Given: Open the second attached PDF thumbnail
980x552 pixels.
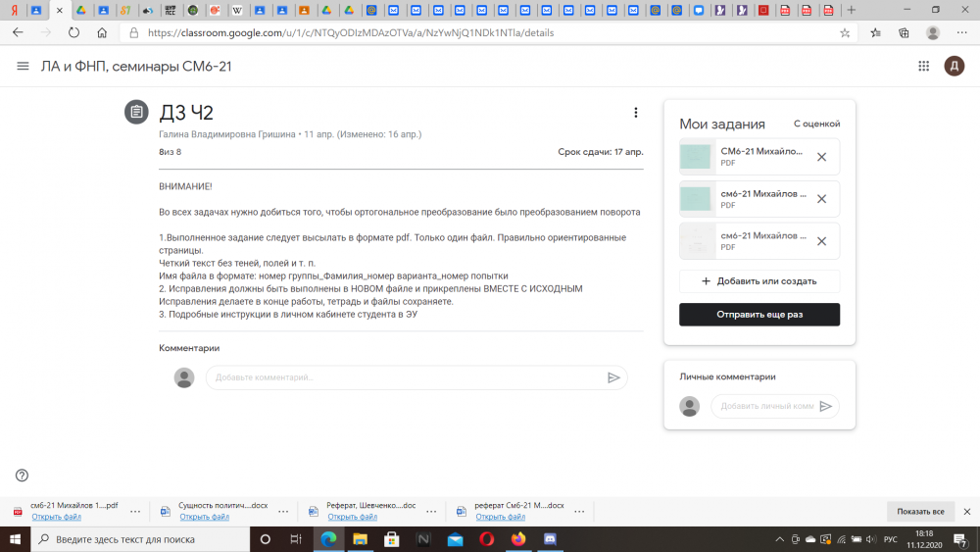Looking at the screenshot, I should pos(695,199).
